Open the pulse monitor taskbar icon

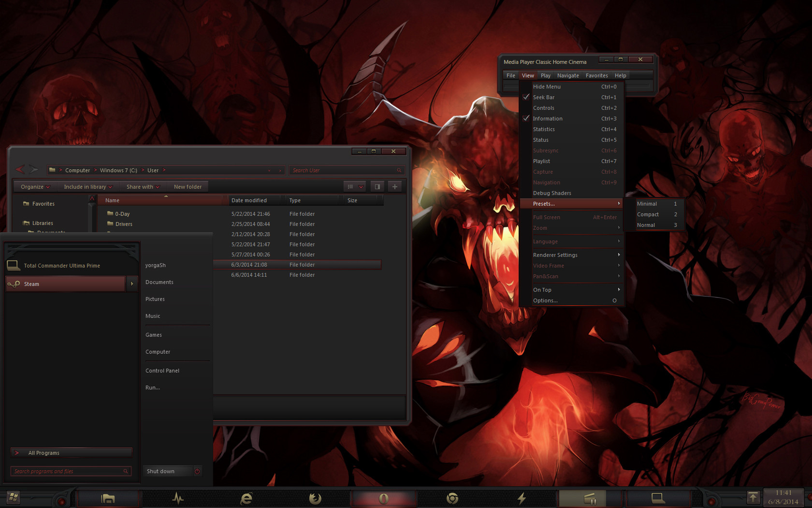pyautogui.click(x=178, y=498)
